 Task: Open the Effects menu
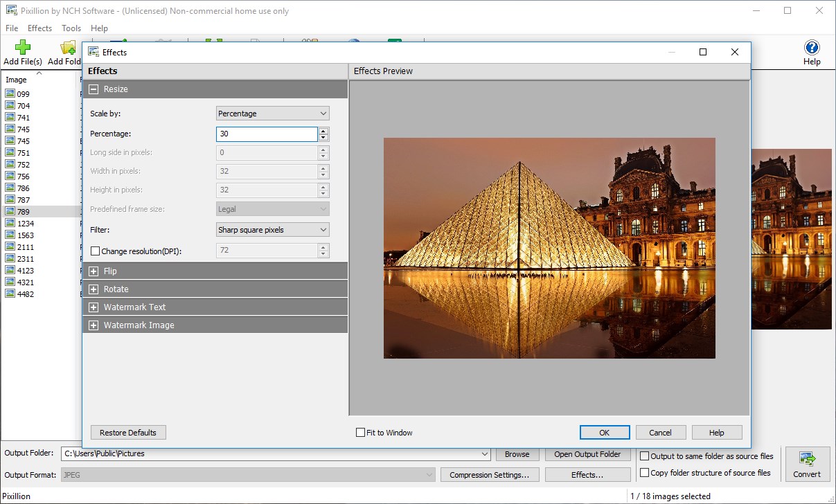coord(39,28)
